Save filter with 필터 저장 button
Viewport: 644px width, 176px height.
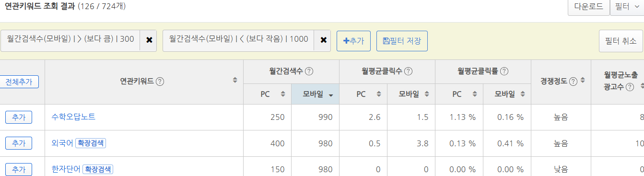point(402,41)
